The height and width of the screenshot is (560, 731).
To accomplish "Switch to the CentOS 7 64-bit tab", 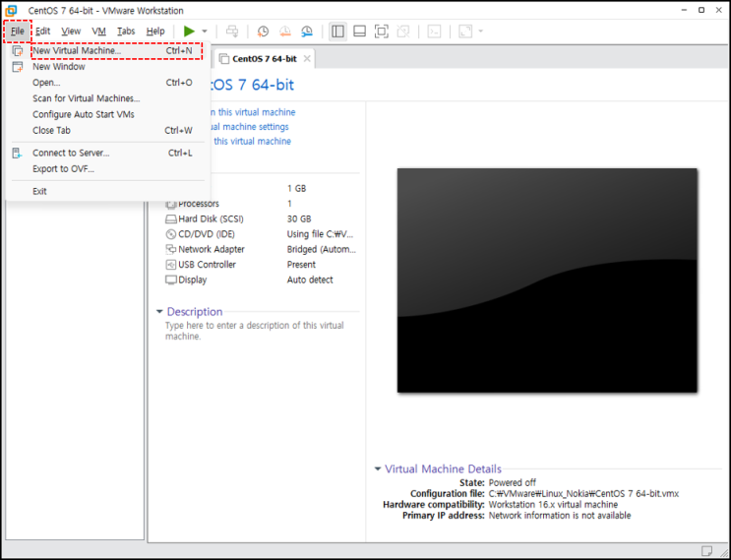I will pos(265,59).
